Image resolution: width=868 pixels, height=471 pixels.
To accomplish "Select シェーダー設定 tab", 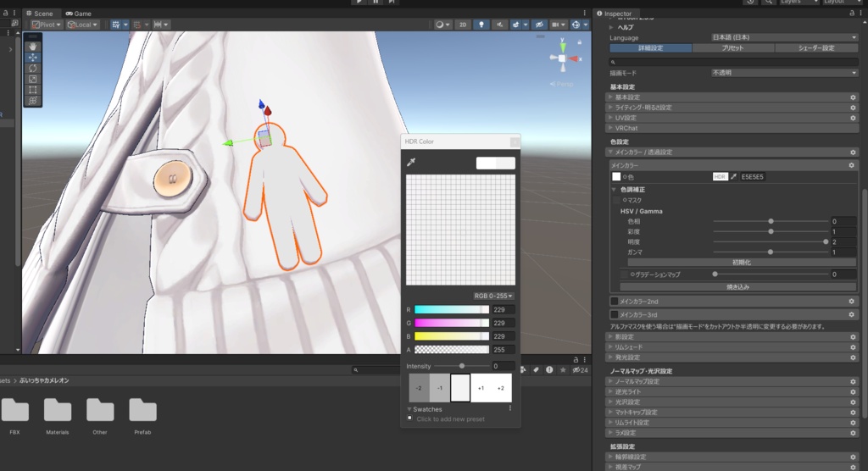I will (816, 48).
